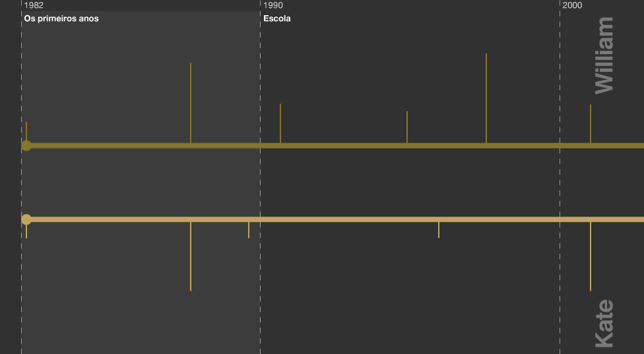Click the starting dot of William's timeline

26,146
